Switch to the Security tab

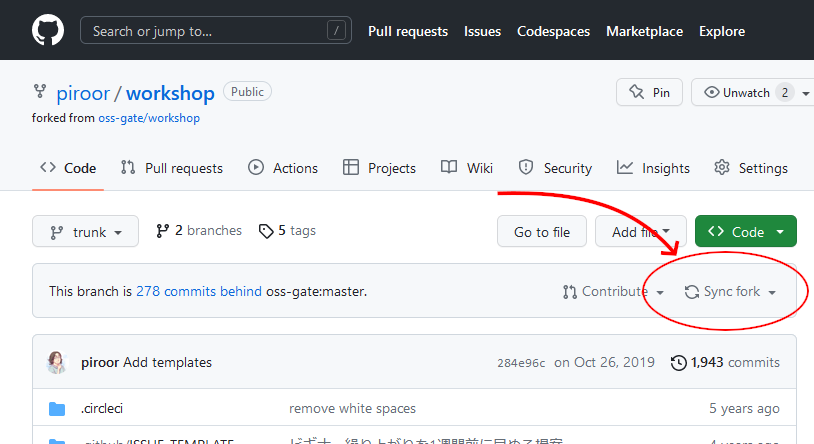(x=555, y=168)
